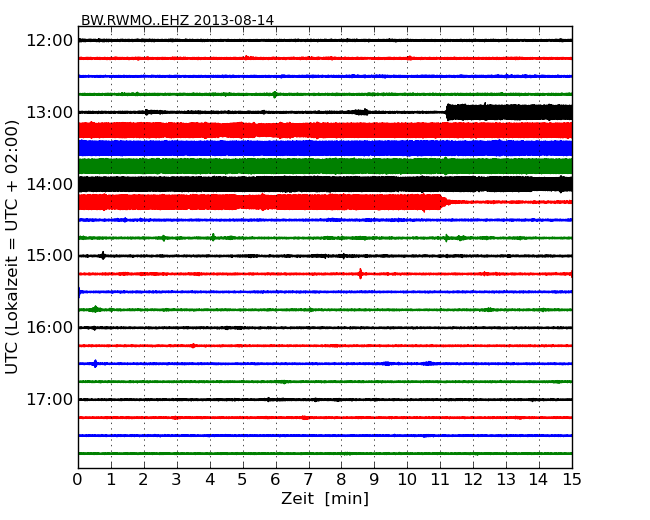Click the thin black trace at 12:00

325,40
